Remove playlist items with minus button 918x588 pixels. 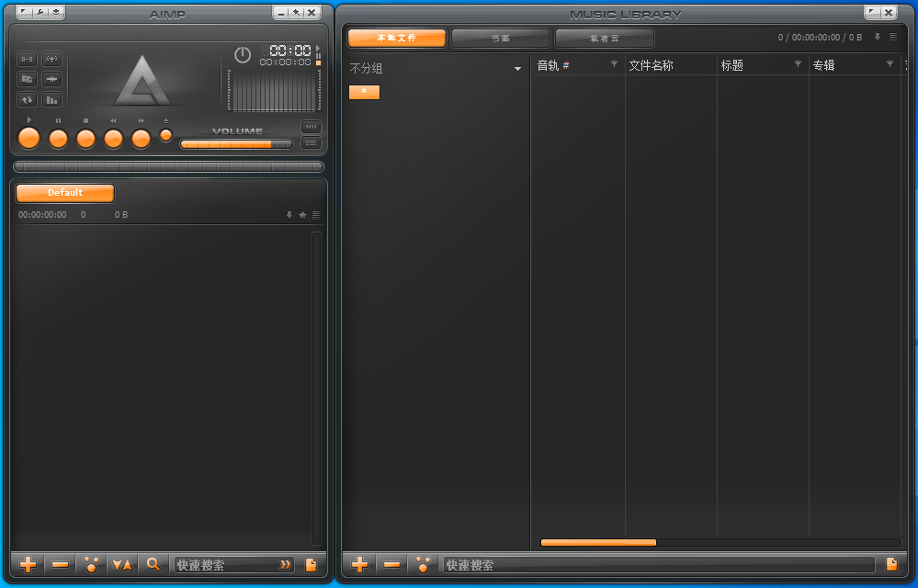click(x=60, y=565)
